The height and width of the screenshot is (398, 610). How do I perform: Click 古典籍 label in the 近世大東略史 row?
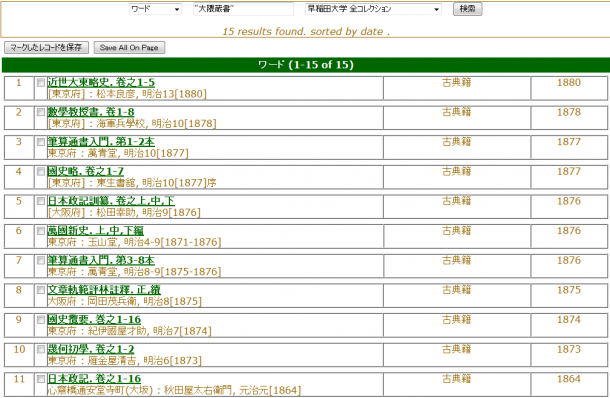click(457, 82)
